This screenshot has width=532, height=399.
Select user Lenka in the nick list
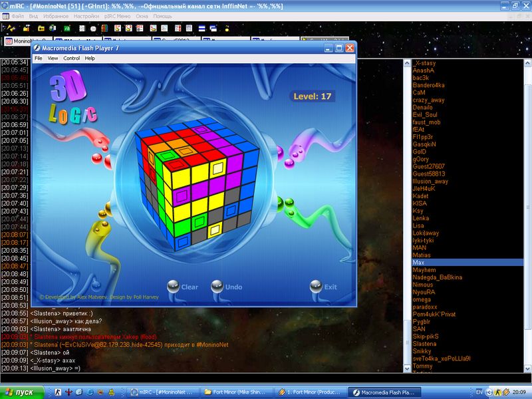(x=421, y=218)
